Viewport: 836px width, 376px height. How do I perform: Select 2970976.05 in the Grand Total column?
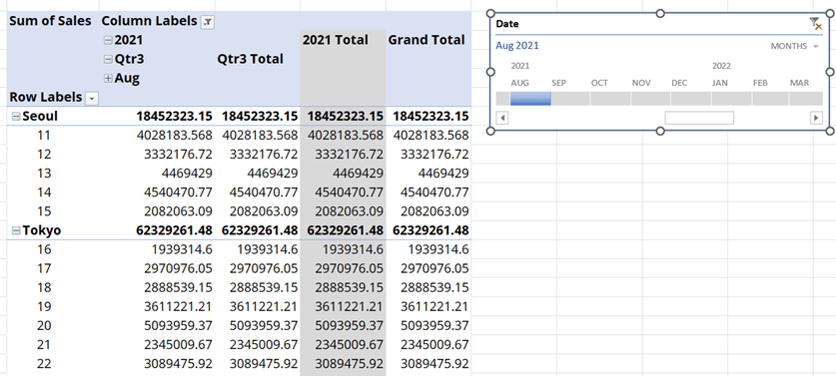435,269
